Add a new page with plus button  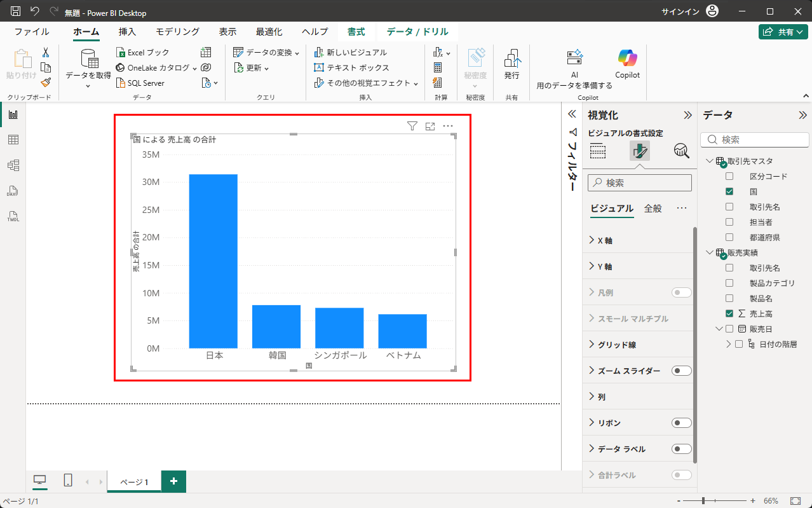pos(173,481)
